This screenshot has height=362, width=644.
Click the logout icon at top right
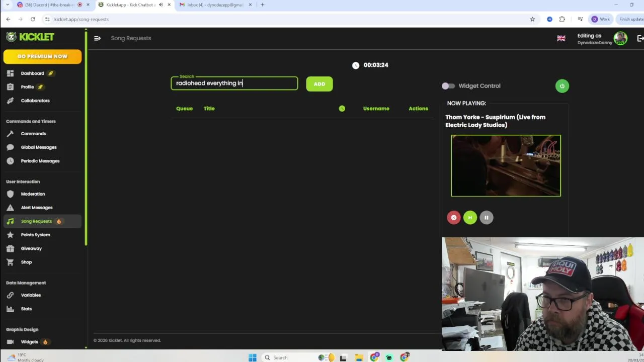tap(640, 38)
